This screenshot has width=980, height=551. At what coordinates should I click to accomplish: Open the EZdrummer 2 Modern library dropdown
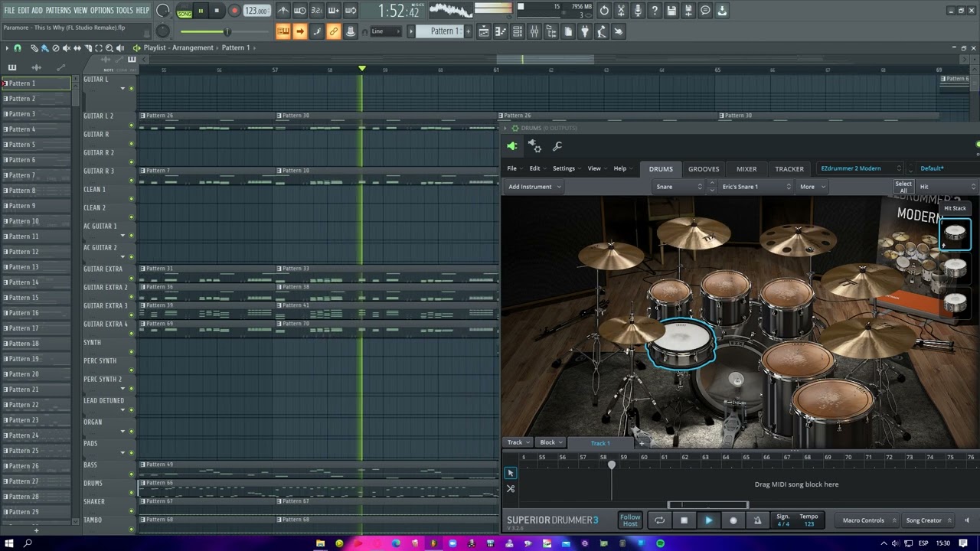tap(861, 168)
